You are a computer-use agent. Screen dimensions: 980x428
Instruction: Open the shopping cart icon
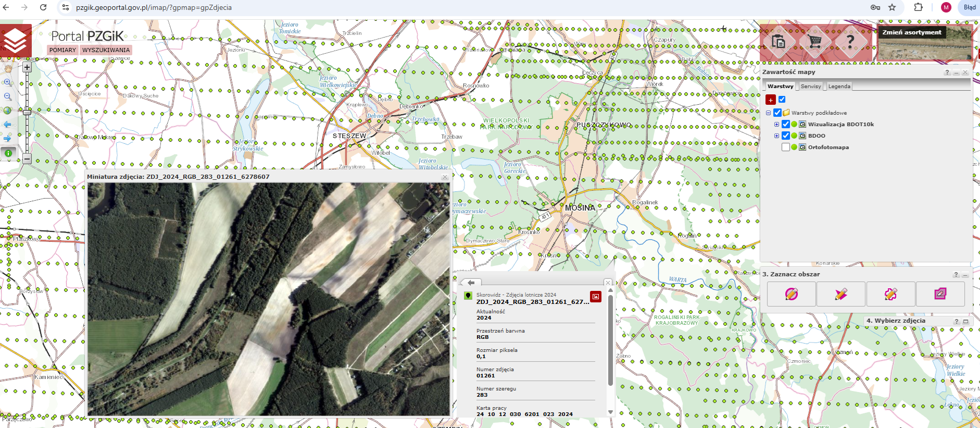point(815,41)
